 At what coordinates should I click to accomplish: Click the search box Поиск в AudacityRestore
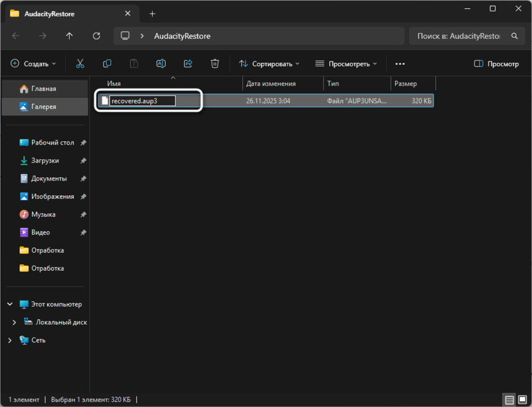tap(458, 36)
